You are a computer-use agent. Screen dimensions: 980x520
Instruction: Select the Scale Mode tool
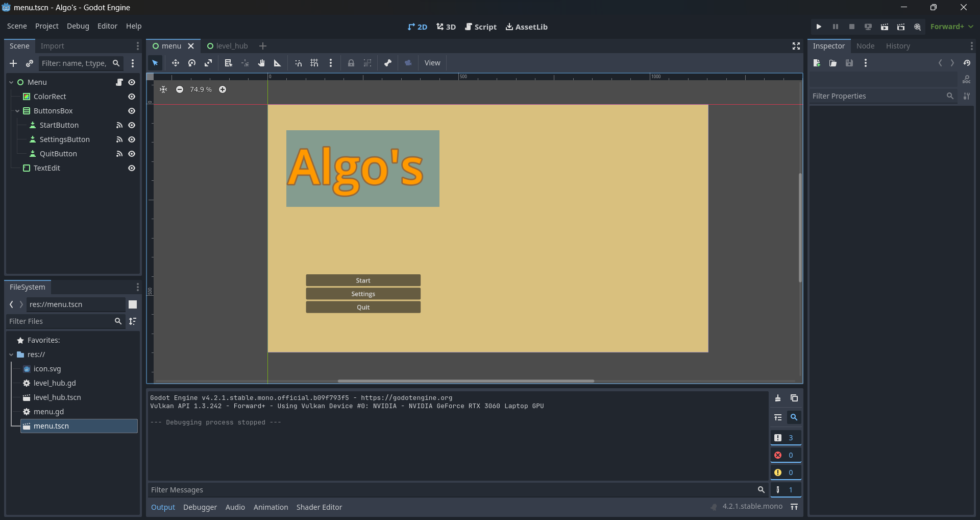(x=208, y=63)
